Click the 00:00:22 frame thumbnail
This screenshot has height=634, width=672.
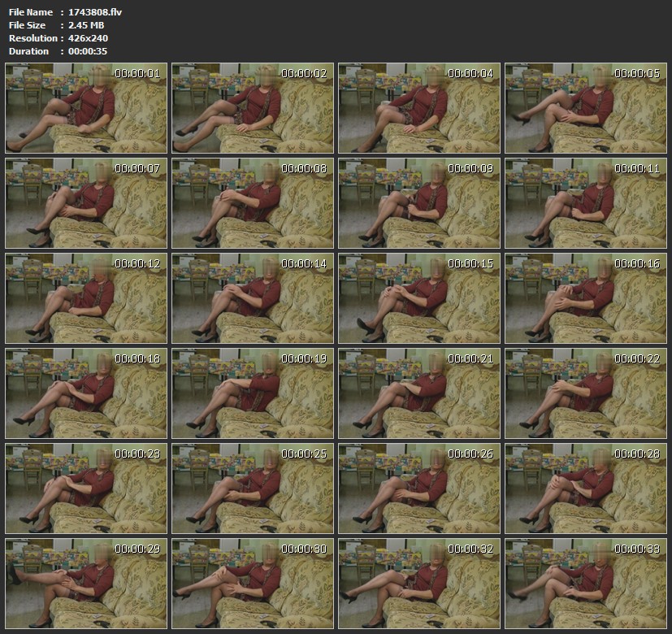coord(586,393)
